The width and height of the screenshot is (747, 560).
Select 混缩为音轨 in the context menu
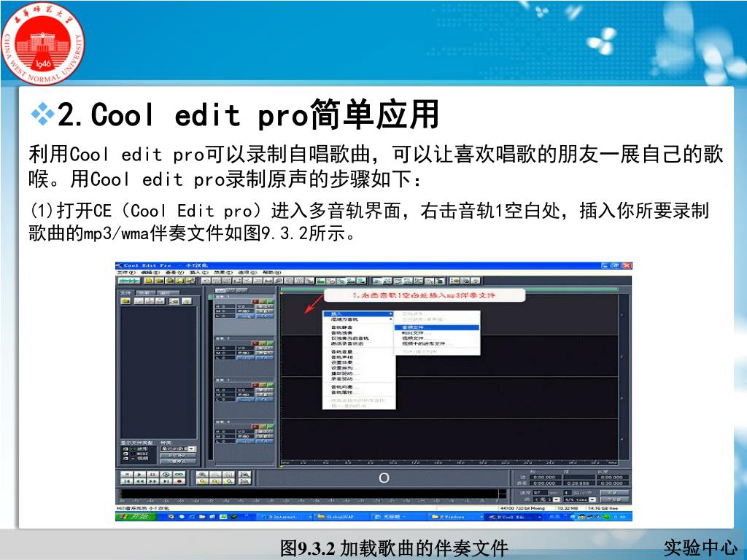click(359, 319)
